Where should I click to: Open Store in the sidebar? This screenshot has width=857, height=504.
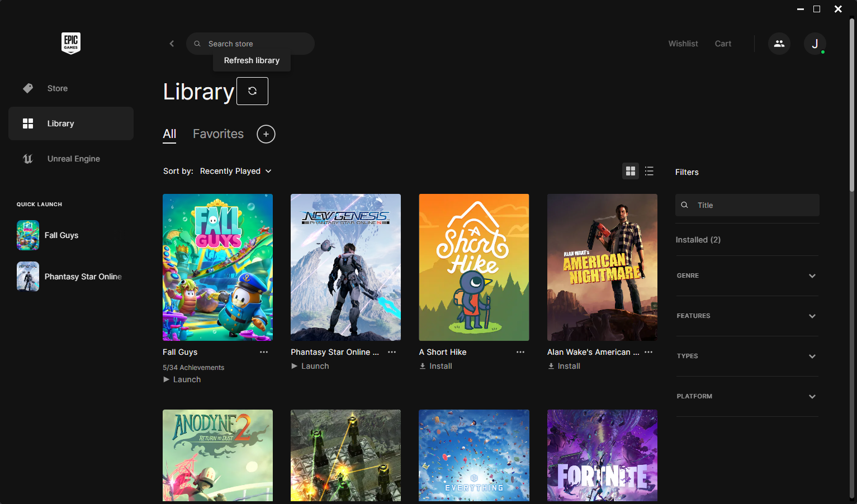pos(71,88)
